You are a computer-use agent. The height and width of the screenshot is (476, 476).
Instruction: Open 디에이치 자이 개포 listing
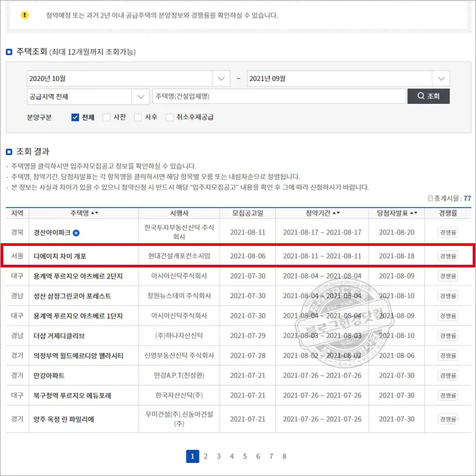click(x=59, y=256)
